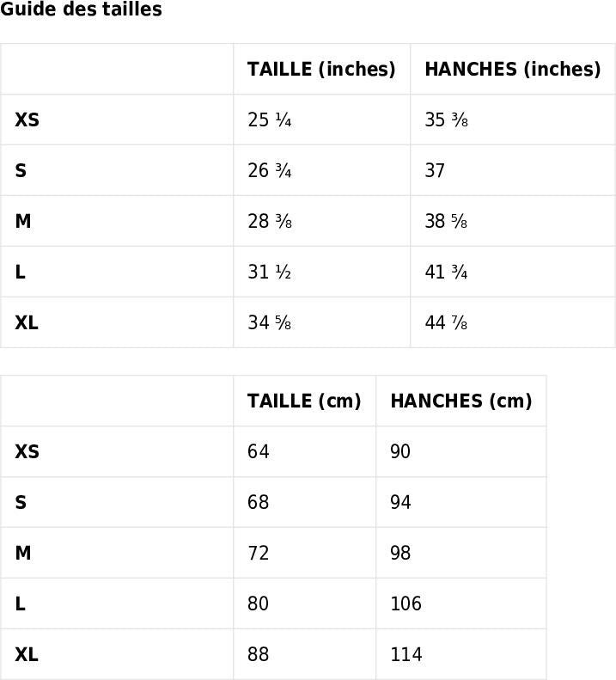
Task: Click the 35 ⅜ hips value
Action: (x=447, y=119)
